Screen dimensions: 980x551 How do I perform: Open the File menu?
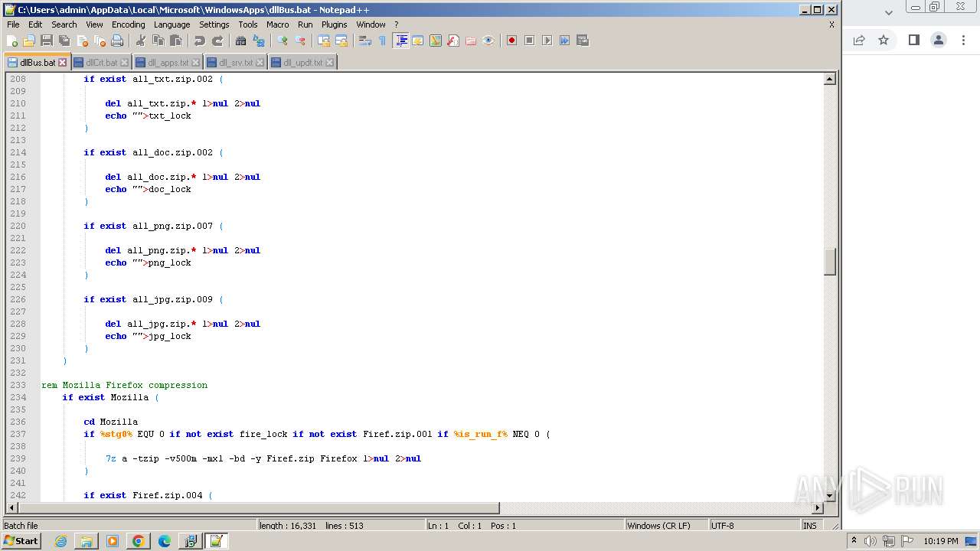[x=13, y=24]
